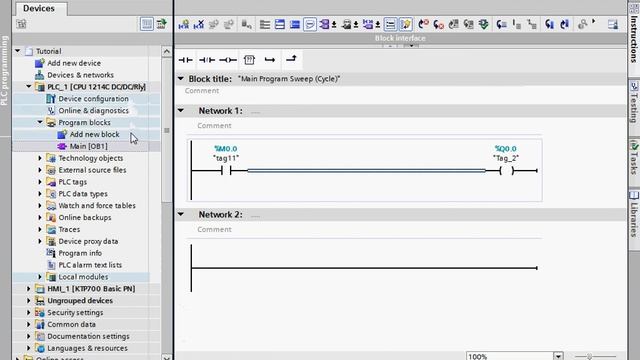Click Network 1 comment field
This screenshot has height=360, width=640.
[214, 125]
